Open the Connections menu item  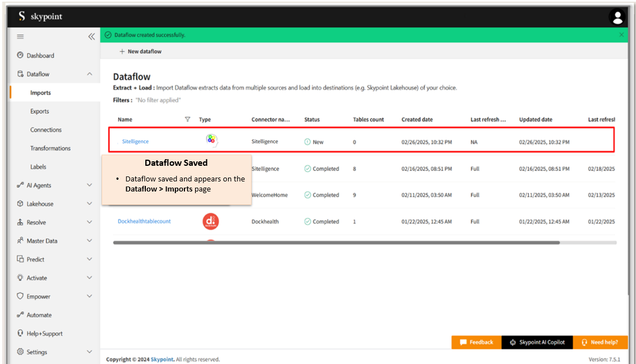(x=46, y=130)
